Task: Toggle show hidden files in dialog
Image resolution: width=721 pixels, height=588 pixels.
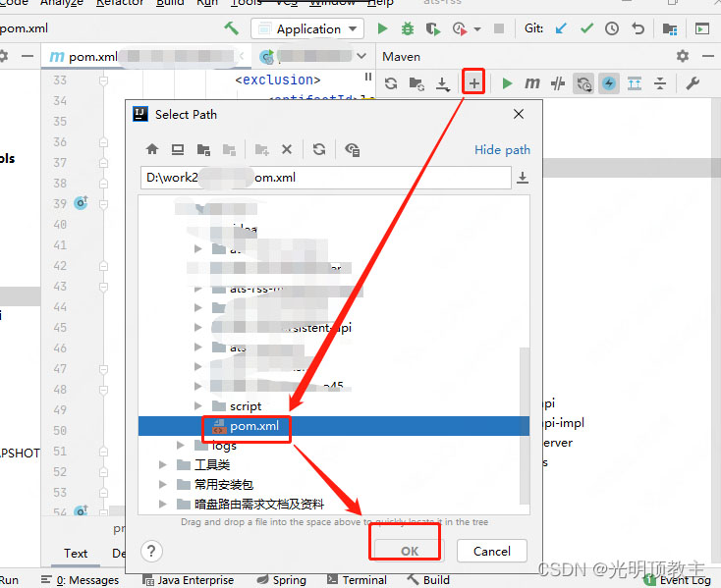Action: [353, 150]
